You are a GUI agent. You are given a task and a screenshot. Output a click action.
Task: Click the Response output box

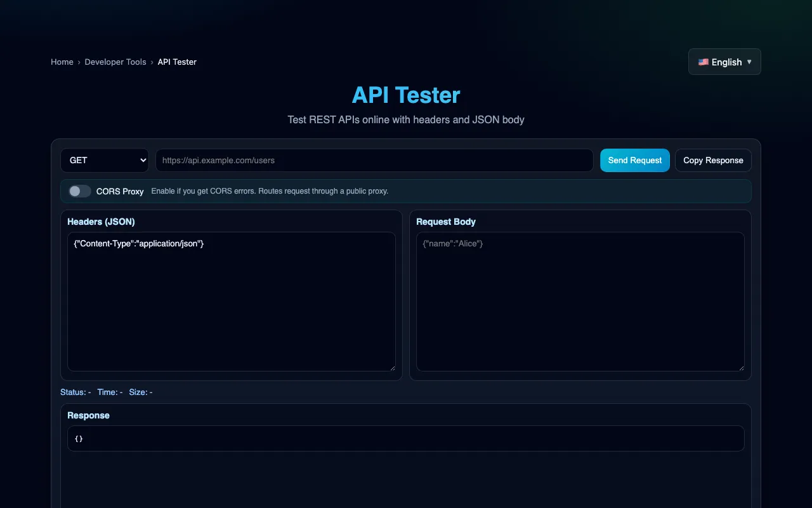[x=406, y=438]
